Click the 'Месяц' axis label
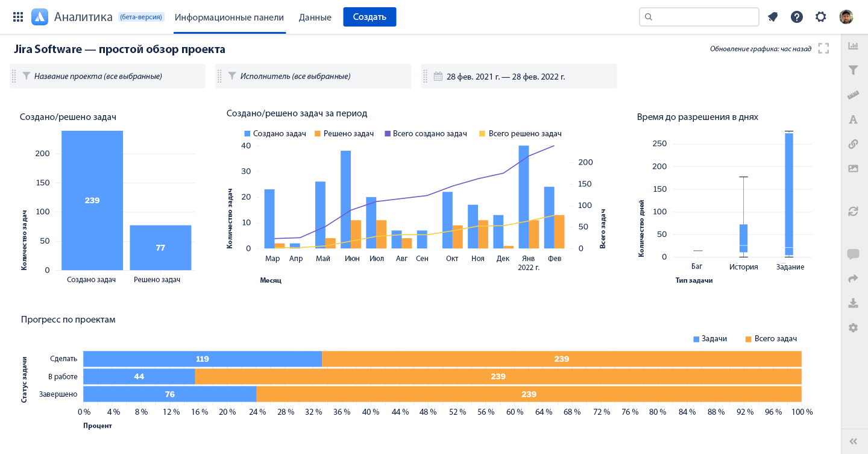 271,280
